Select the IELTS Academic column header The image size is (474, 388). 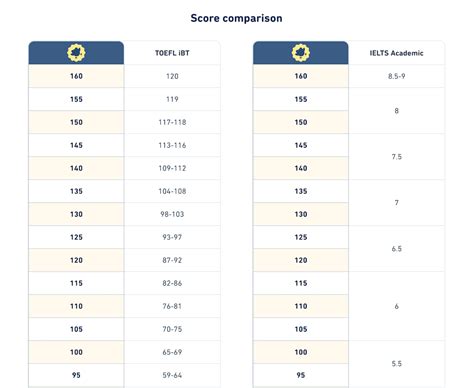pyautogui.click(x=396, y=53)
